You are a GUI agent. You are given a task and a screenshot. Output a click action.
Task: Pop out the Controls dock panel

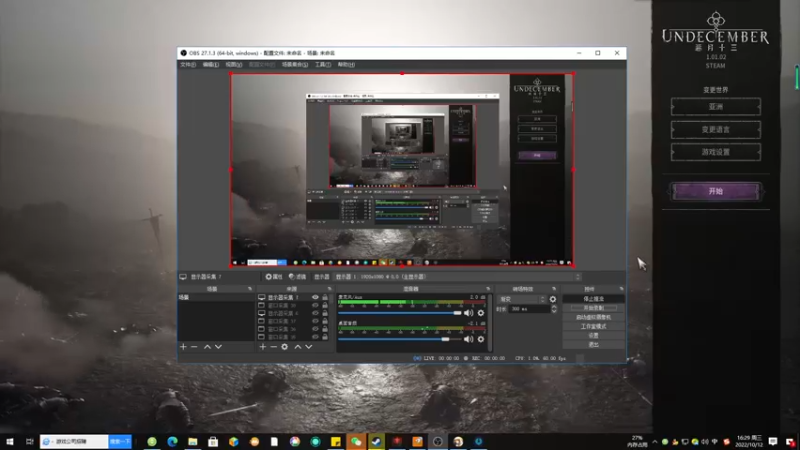621,289
